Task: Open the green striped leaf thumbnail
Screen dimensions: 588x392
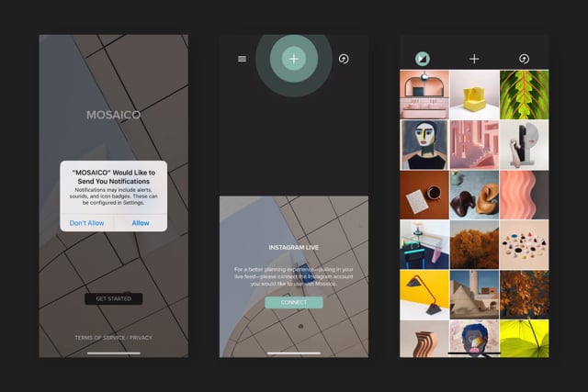Action: (525, 95)
